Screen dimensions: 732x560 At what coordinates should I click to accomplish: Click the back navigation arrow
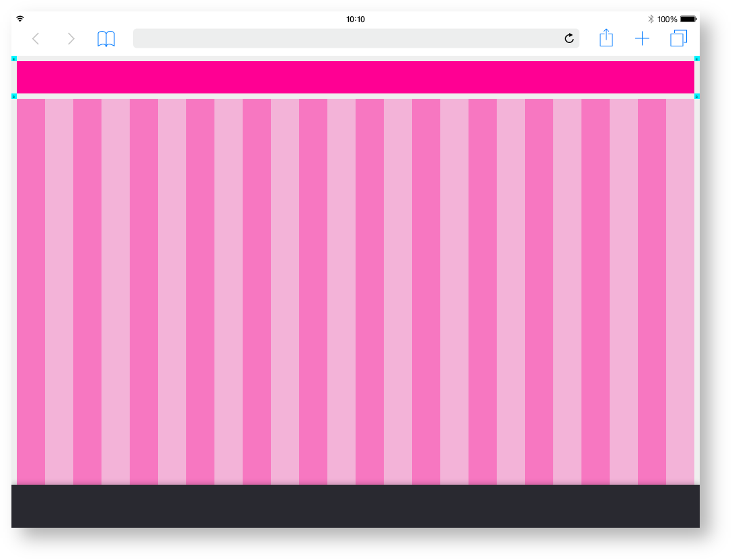coord(36,38)
